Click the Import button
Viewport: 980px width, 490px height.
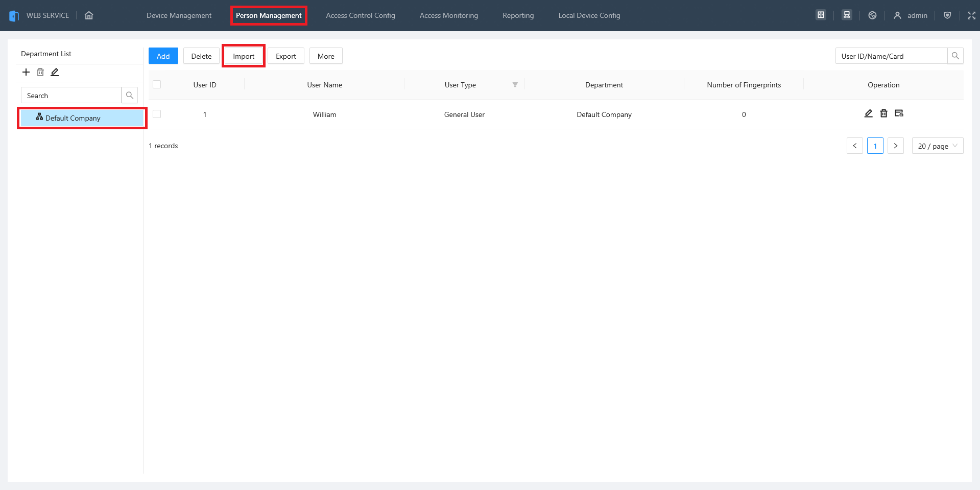tap(244, 56)
